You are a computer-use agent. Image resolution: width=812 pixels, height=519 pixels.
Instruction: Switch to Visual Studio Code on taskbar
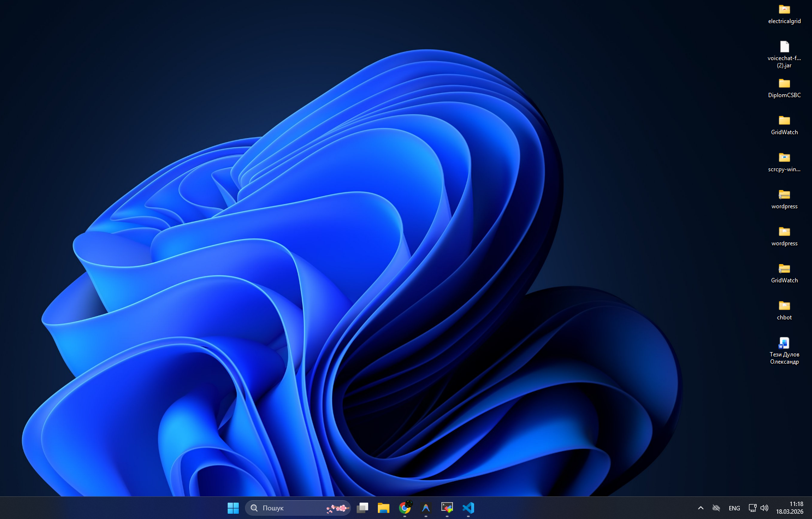(x=468, y=508)
